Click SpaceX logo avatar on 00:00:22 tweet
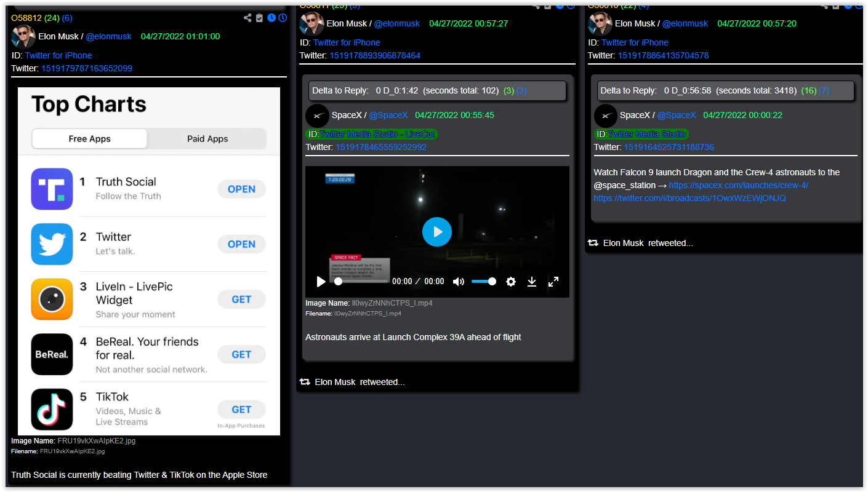The height and width of the screenshot is (492, 868). pos(605,115)
